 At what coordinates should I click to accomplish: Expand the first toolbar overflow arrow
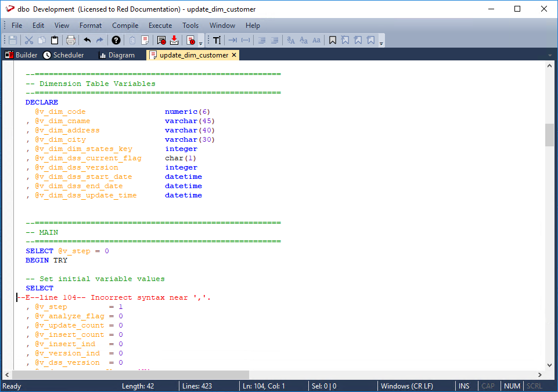pos(201,44)
